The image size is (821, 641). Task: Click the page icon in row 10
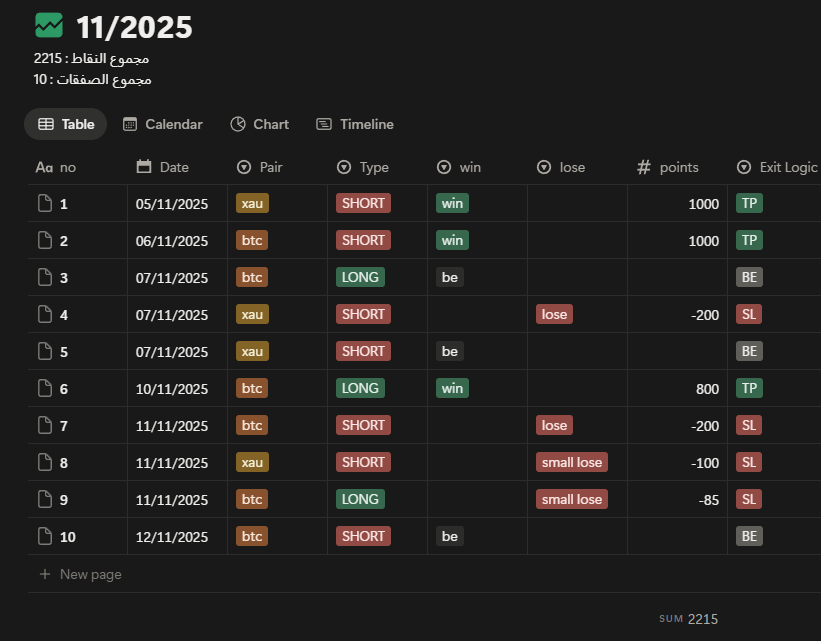(x=44, y=537)
